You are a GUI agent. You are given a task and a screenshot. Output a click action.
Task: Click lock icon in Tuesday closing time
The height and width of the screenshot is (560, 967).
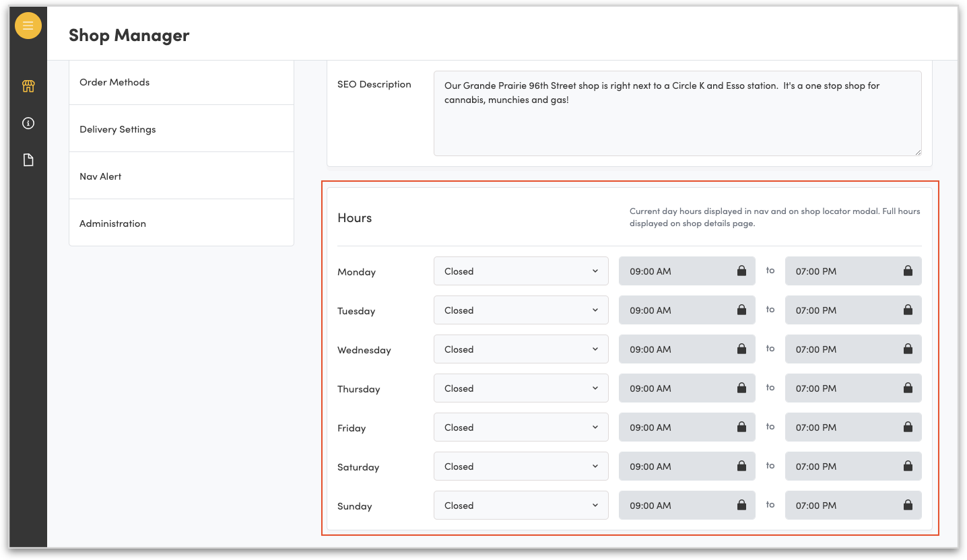tap(908, 310)
